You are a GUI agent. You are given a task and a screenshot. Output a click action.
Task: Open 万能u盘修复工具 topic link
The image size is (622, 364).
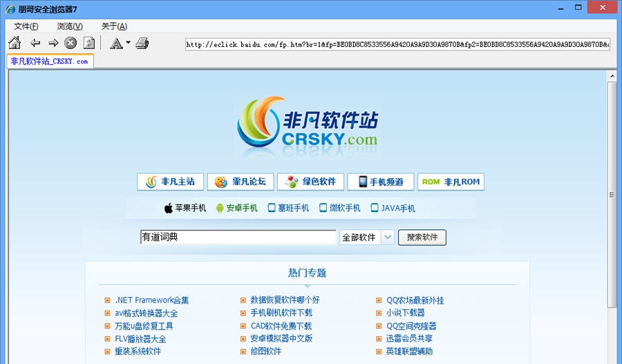coord(144,326)
